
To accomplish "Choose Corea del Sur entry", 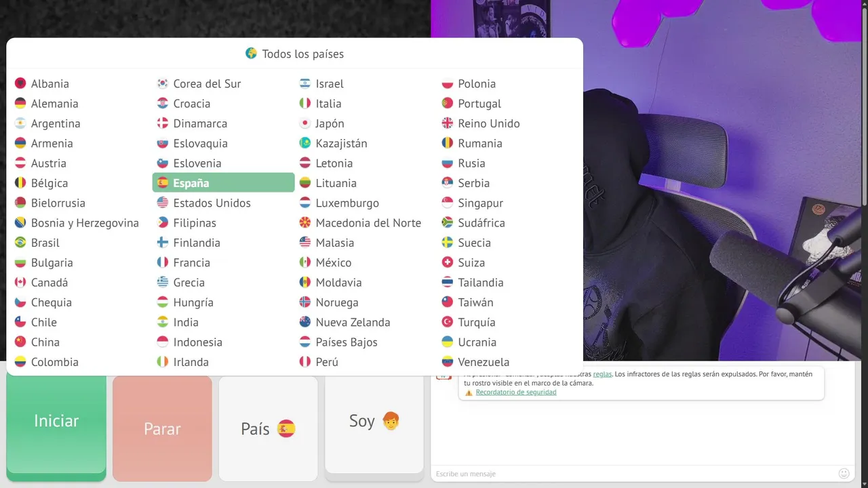I will tap(224, 83).
